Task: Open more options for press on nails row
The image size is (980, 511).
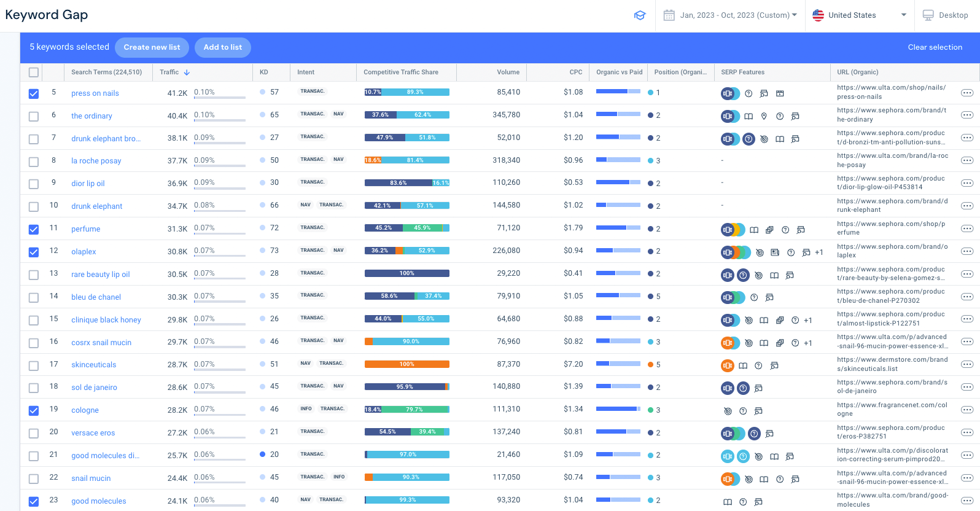Action: tap(966, 93)
